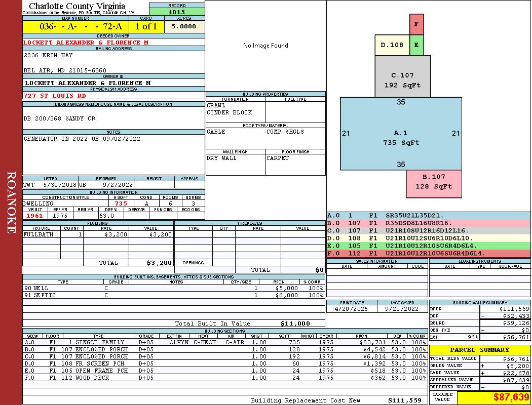The height and width of the screenshot is (405, 532).
Task: Select the gray C.107 192 SqFt section
Action: [402, 76]
